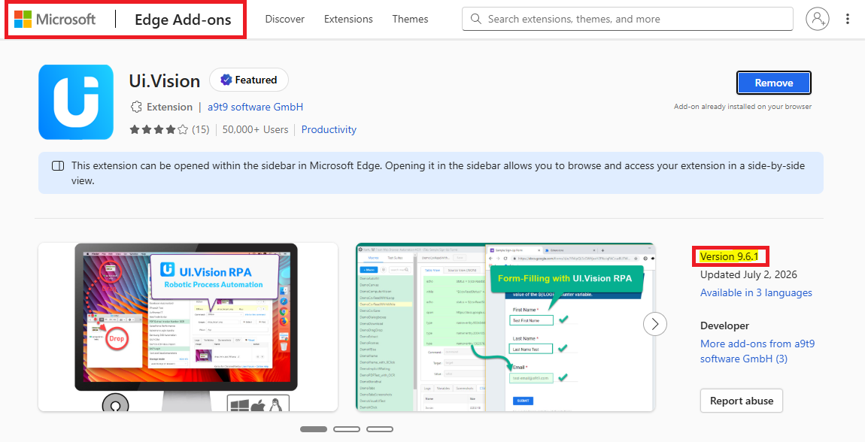The width and height of the screenshot is (868, 442).
Task: Click the Report abuse button
Action: (x=741, y=401)
